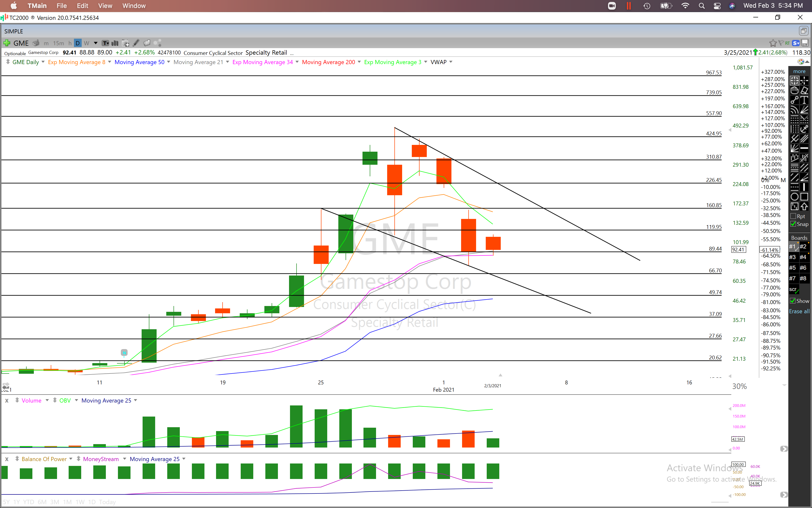Switch to the hourly h timeframe
The height and width of the screenshot is (508, 812).
(70, 43)
